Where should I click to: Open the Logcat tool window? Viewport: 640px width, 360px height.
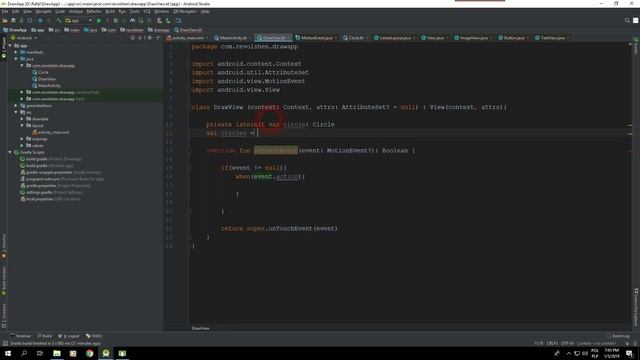click(x=69, y=336)
